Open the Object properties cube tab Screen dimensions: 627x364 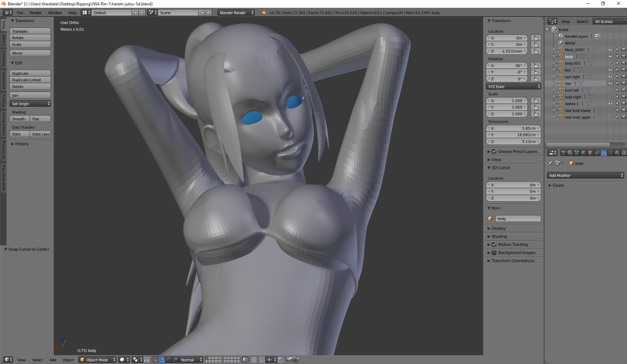tap(590, 153)
